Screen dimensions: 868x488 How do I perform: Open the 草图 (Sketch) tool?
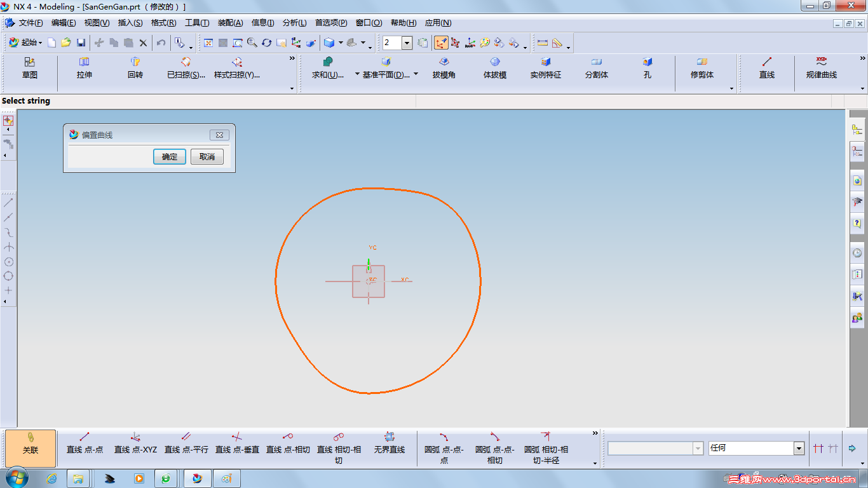[x=30, y=68]
